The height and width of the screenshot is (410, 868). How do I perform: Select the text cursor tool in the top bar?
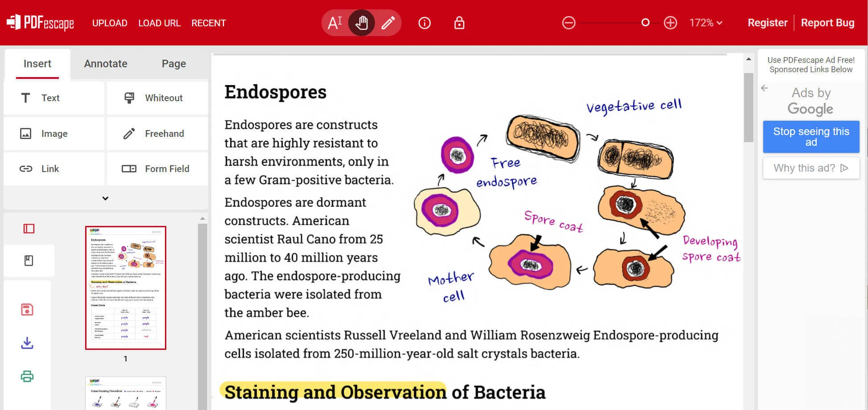(335, 23)
